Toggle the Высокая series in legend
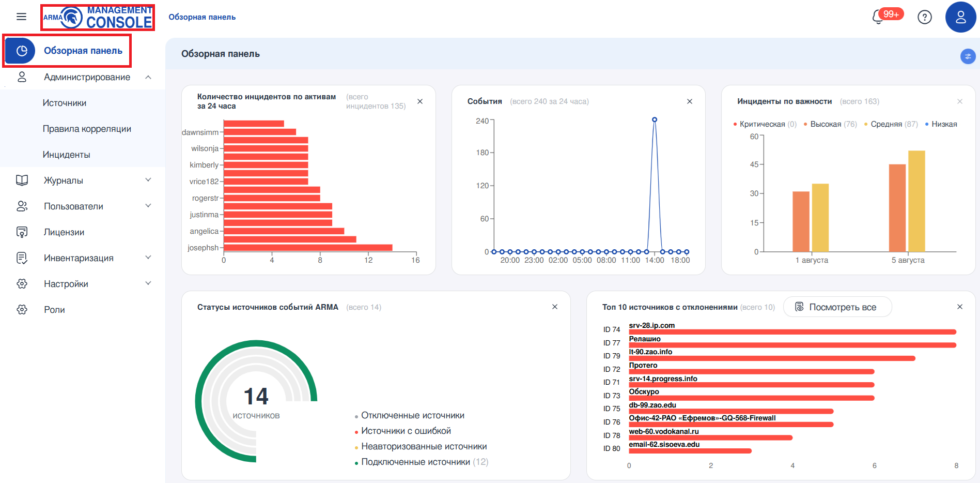 click(x=830, y=124)
